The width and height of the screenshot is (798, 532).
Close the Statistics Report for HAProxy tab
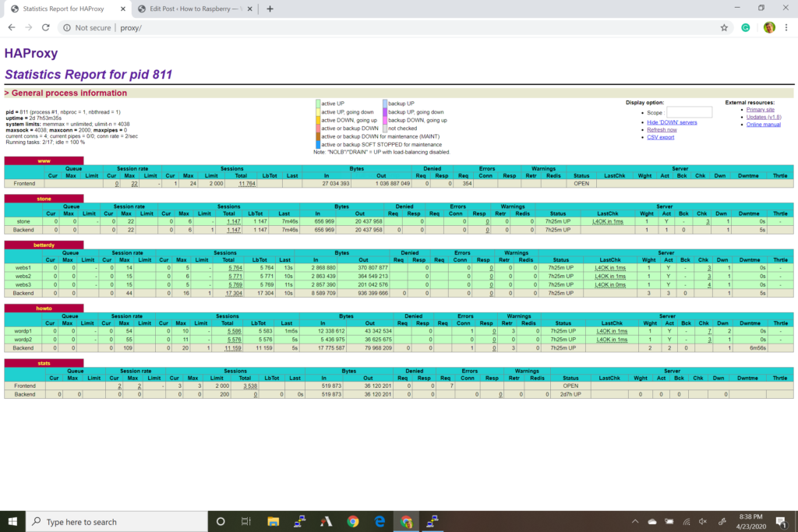click(x=122, y=9)
